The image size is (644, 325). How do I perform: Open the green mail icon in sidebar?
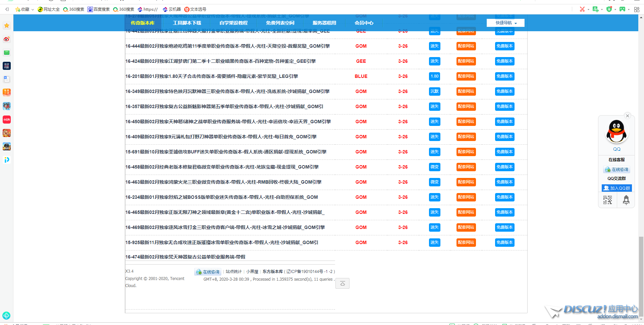pos(7,53)
